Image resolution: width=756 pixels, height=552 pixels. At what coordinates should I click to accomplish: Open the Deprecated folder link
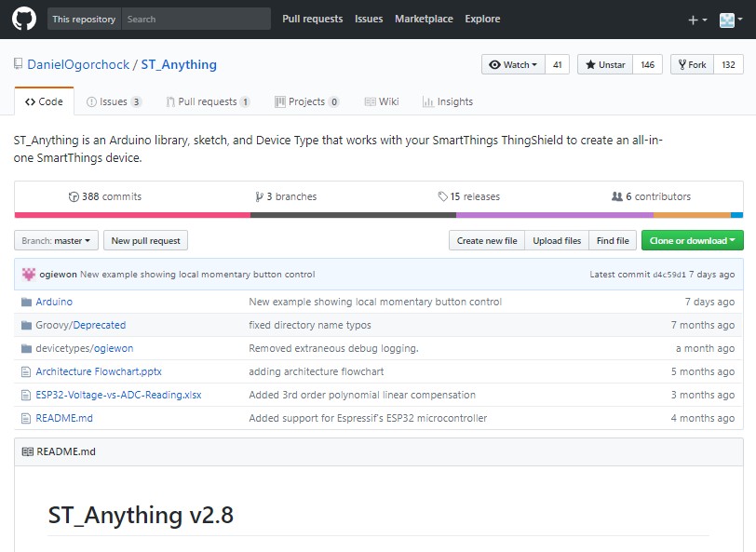pos(100,326)
